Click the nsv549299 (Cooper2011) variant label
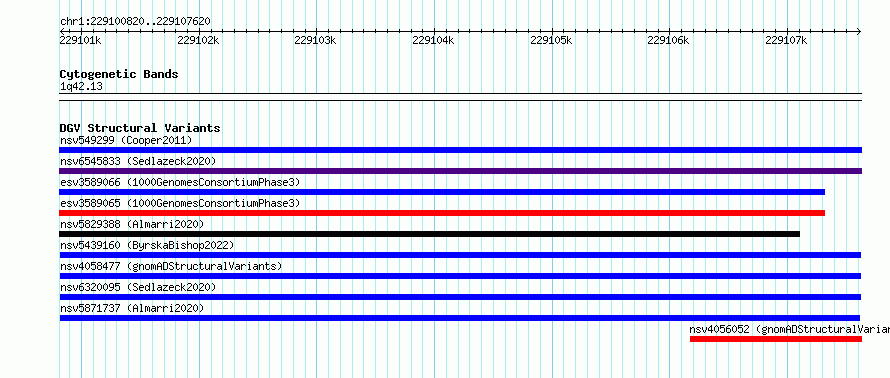 click(126, 140)
